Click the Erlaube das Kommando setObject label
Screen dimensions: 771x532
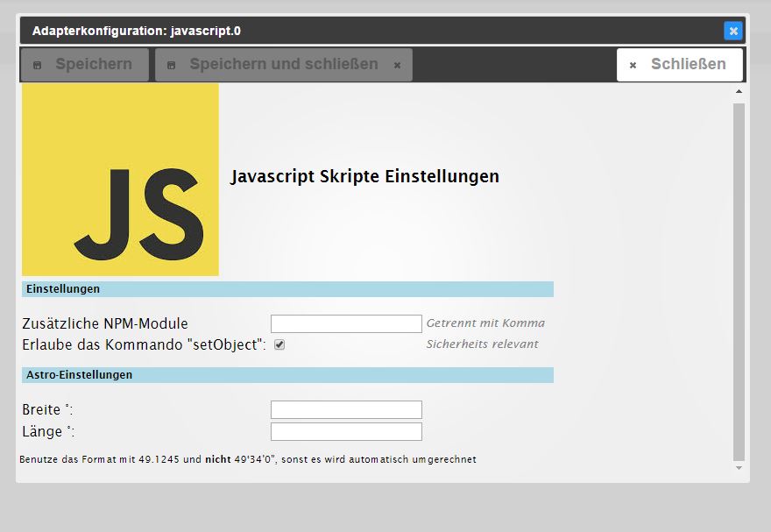click(x=144, y=344)
